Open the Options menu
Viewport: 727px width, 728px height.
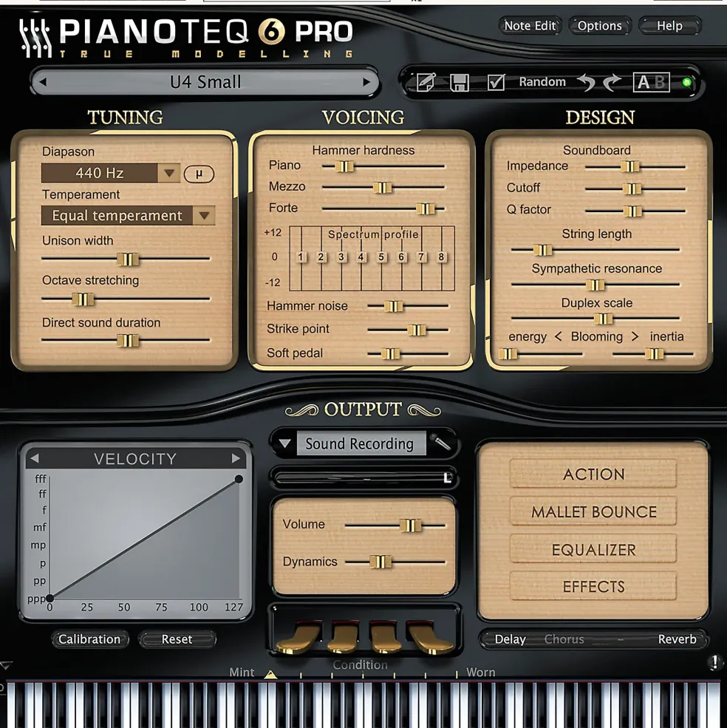coord(599,26)
